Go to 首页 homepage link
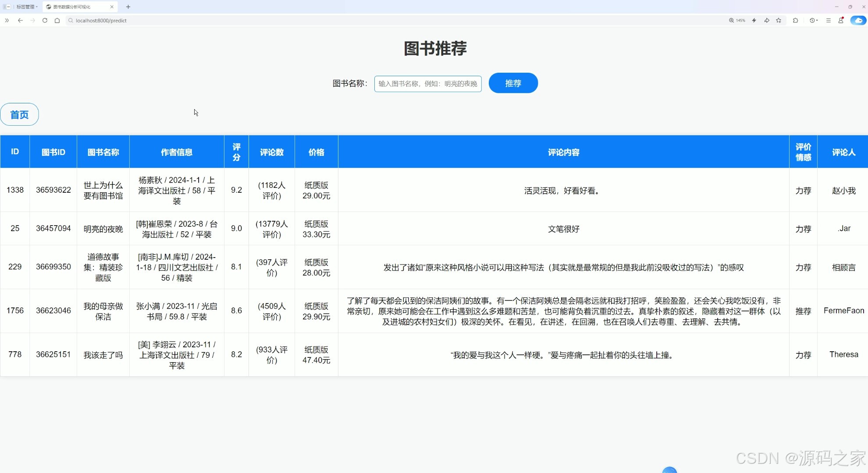This screenshot has height=473, width=868. coord(19,114)
